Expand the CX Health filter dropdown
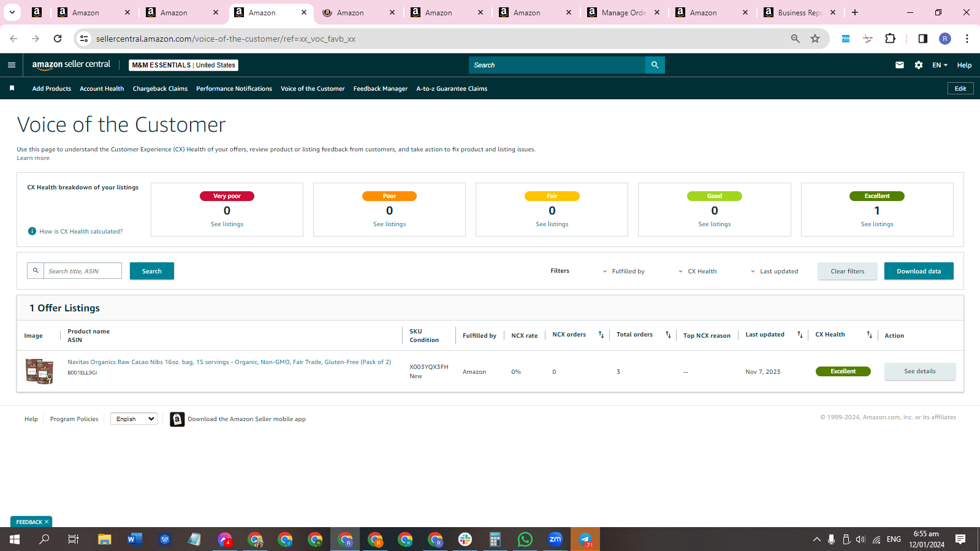980x551 pixels. pos(697,272)
